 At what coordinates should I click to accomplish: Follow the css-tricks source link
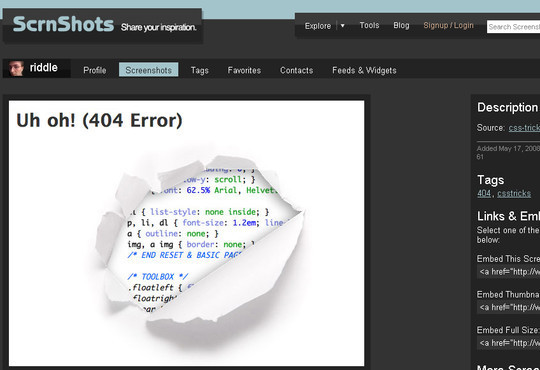pos(524,128)
